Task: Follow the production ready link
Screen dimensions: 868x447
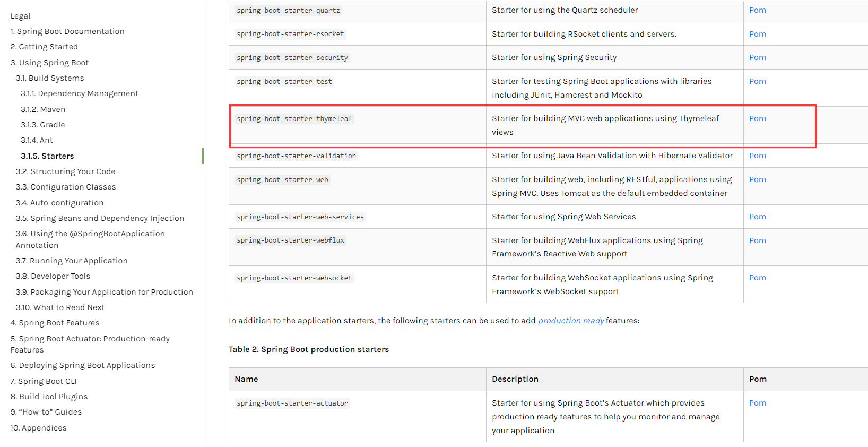Action: click(571, 321)
